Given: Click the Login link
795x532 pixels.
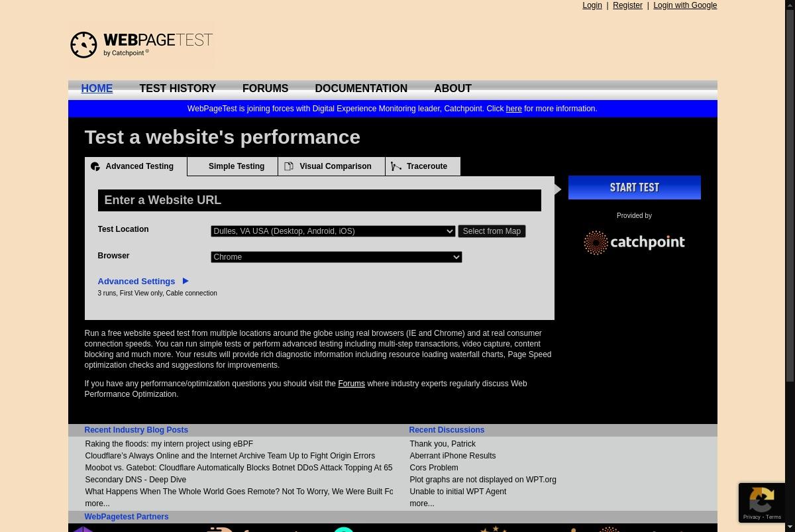Looking at the screenshot, I should [x=592, y=5].
